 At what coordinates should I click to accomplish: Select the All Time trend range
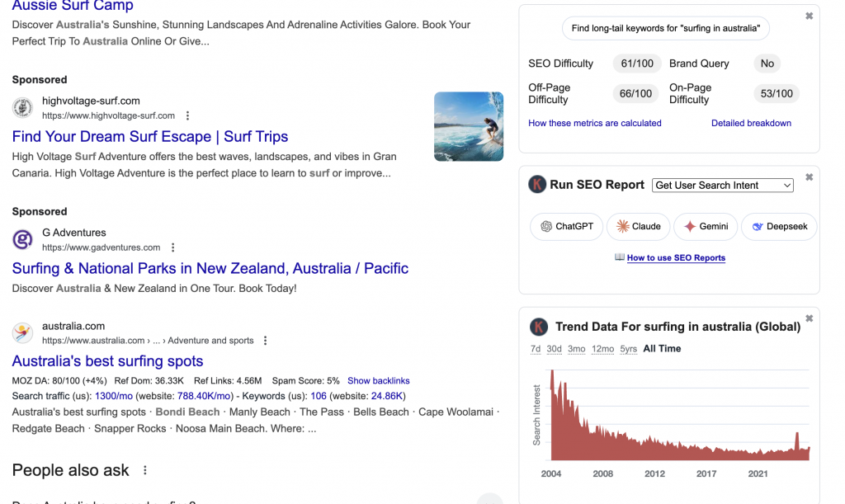[662, 349]
